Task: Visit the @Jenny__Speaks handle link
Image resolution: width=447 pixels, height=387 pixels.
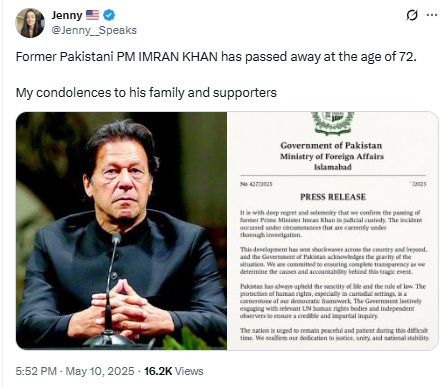Action: click(94, 30)
